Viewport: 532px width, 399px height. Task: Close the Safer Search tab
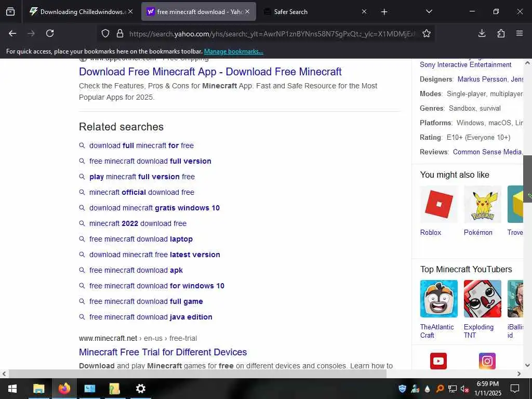364,12
